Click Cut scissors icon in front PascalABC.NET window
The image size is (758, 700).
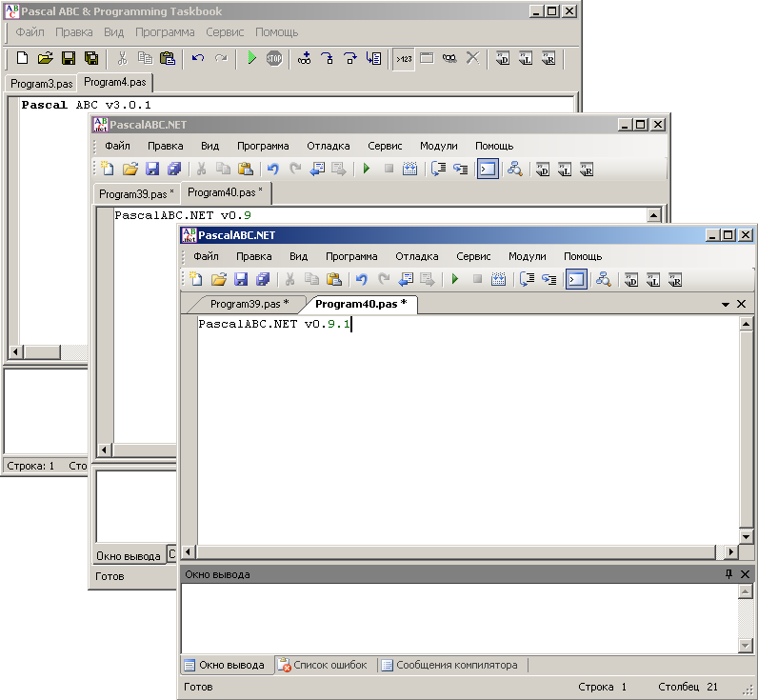[x=290, y=279]
